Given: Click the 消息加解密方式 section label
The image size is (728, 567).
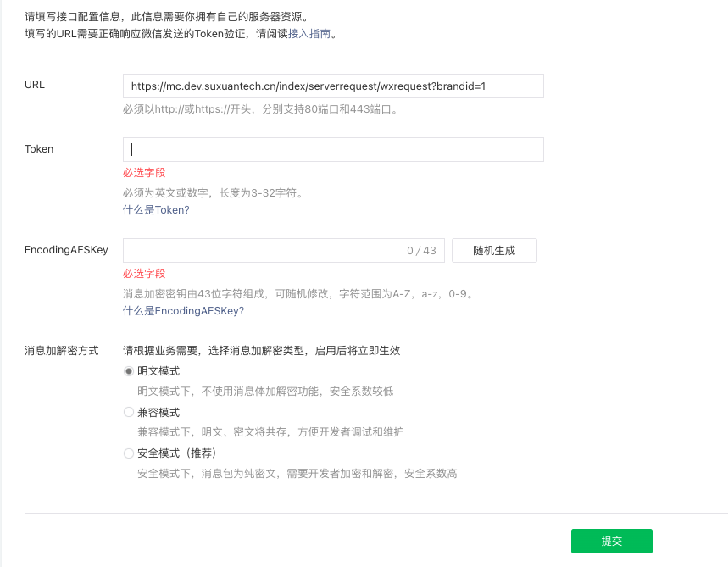Looking at the screenshot, I should point(62,351).
